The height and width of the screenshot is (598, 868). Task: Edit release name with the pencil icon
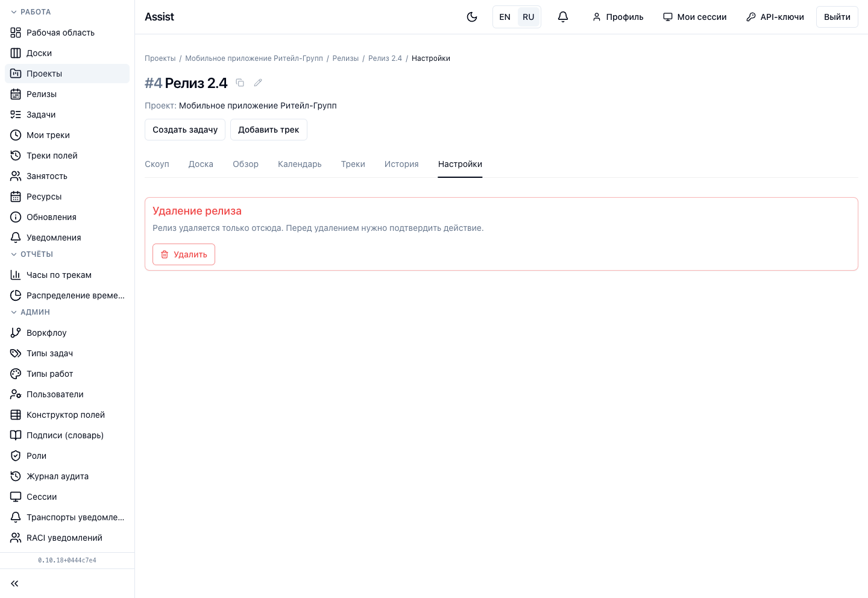pos(258,83)
